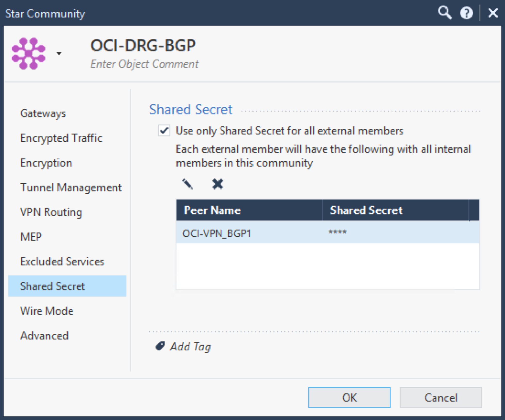Open dropdown arrow beside the community icon

(59, 53)
